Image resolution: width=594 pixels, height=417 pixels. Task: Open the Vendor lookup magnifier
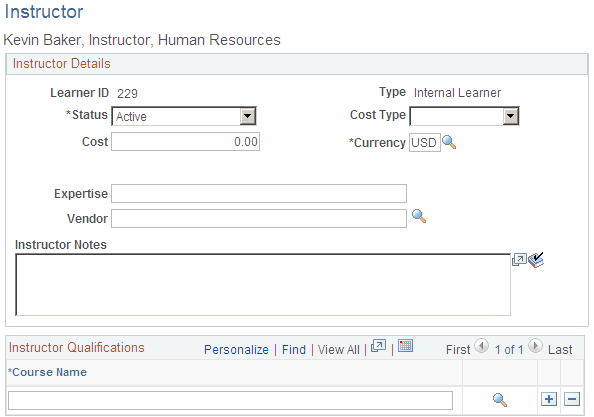pos(419,216)
